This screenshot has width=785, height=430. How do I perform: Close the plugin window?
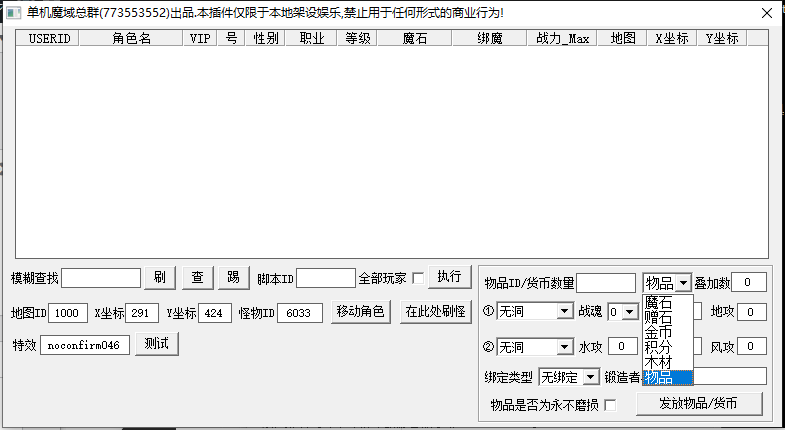[x=766, y=13]
